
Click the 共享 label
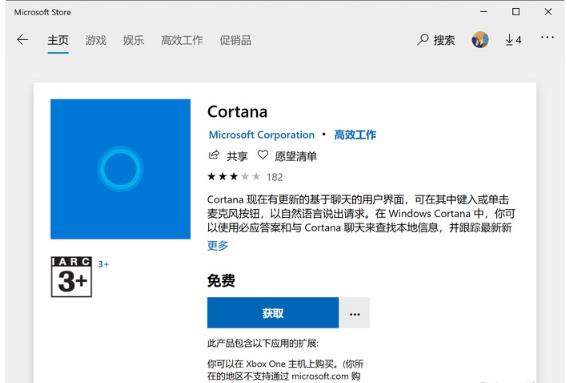(x=237, y=156)
